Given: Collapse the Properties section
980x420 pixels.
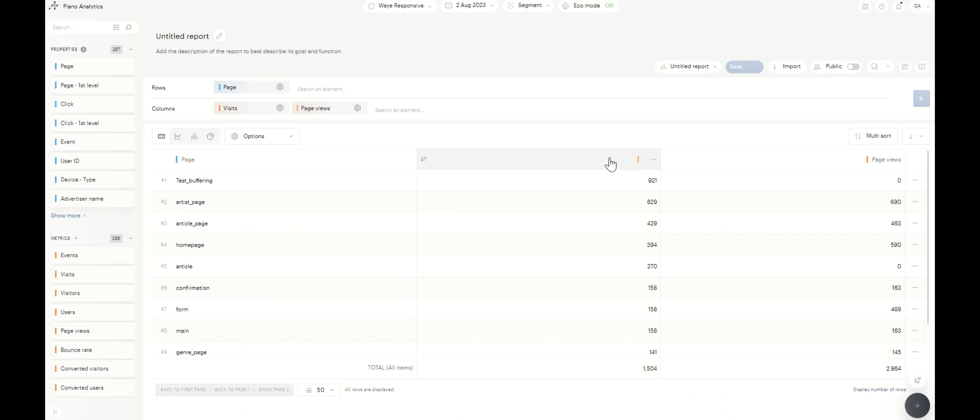Looking at the screenshot, I should 131,49.
